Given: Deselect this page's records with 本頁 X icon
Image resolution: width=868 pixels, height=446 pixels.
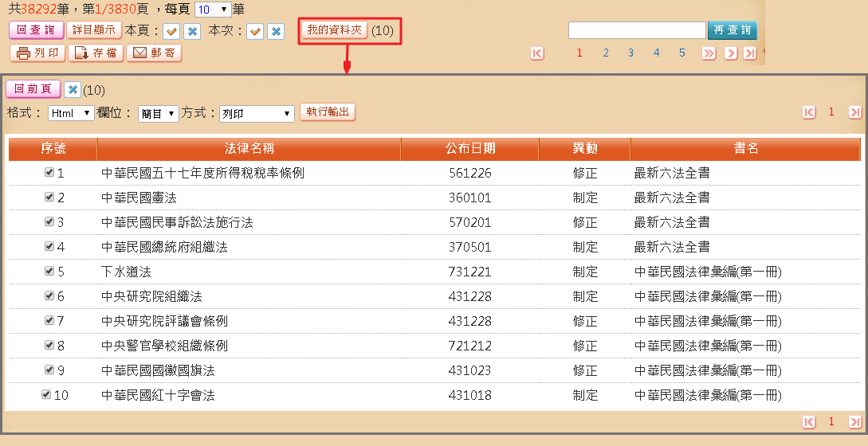Looking at the screenshot, I should coord(191,31).
